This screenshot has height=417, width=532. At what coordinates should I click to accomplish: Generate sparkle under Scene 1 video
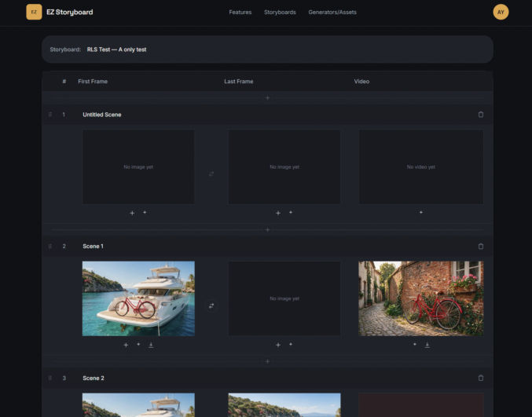point(415,344)
